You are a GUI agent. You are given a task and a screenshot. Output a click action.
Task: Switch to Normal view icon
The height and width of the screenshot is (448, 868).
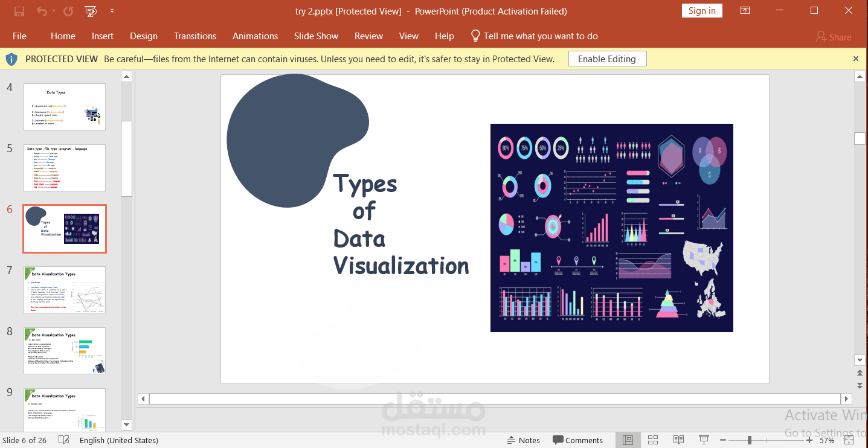(628, 440)
